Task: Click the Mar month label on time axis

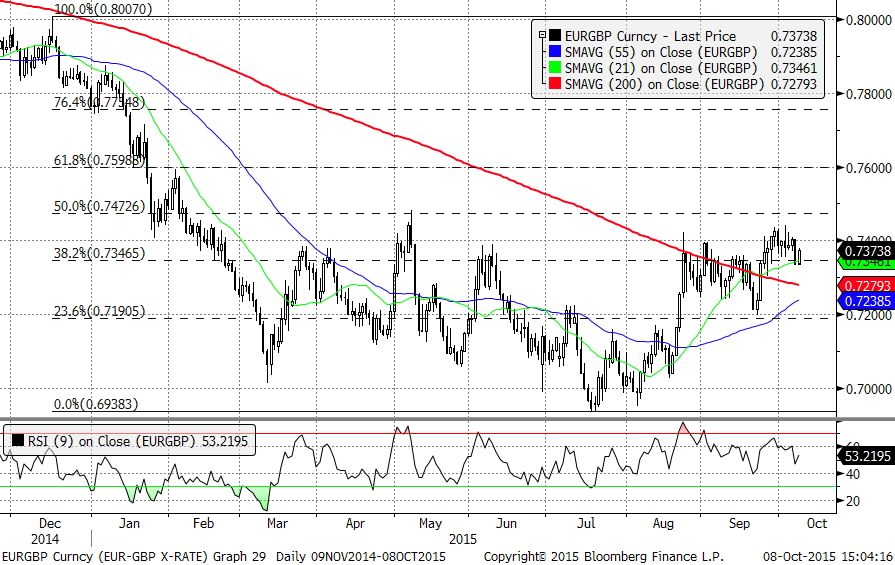Action: (x=277, y=523)
